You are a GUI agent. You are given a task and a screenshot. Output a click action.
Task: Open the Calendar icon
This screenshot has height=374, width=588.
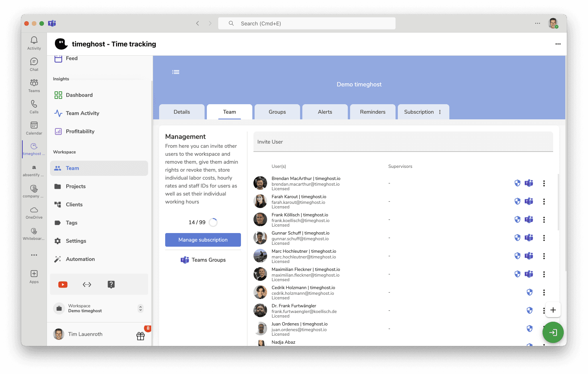coord(34,125)
